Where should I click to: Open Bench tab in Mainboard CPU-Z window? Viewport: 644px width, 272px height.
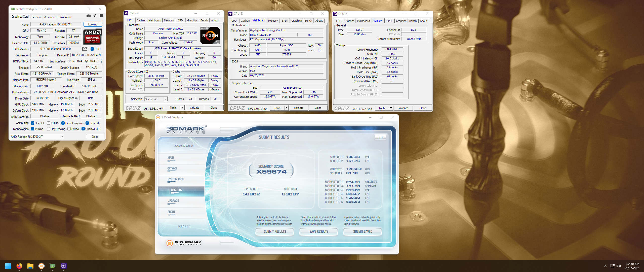point(308,21)
